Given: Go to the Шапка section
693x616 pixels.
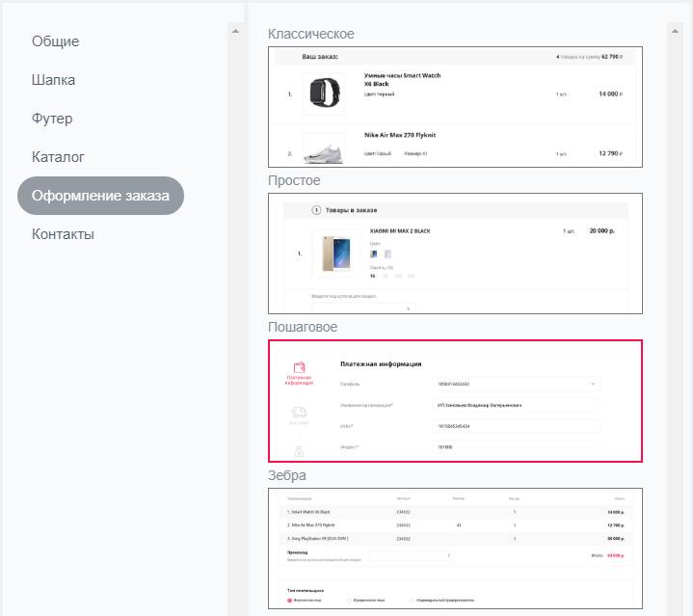Looking at the screenshot, I should click(53, 80).
